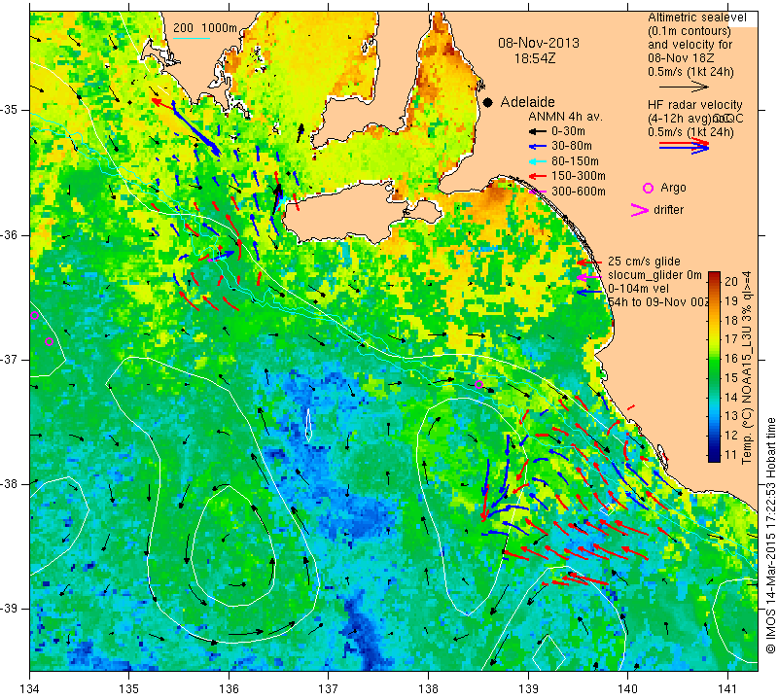Click longitude axis label 140
Image resolution: width=778 pixels, height=700 pixels.
coord(627,689)
